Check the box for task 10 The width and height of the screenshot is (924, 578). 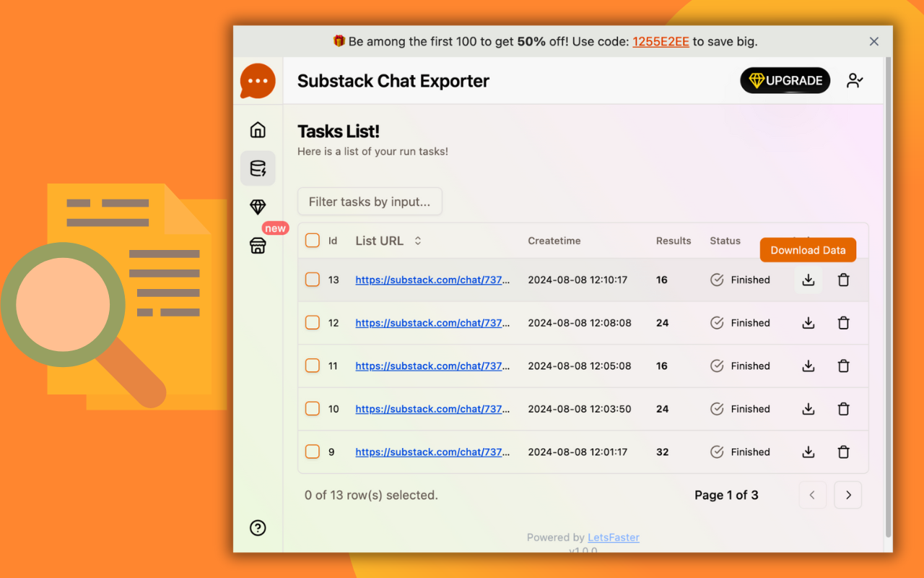(313, 409)
